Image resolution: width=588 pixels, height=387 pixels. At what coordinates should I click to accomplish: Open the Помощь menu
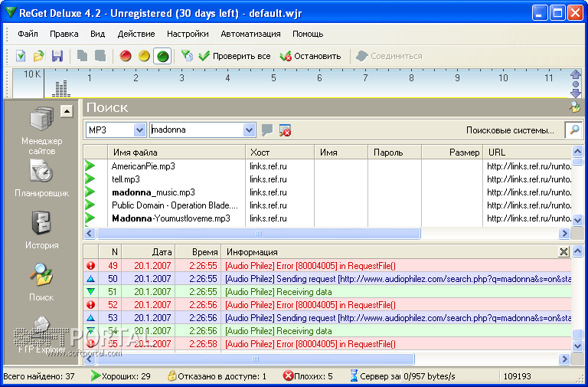[308, 34]
